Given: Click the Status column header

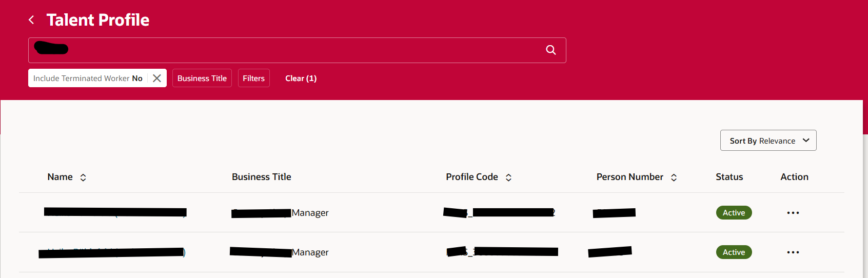Looking at the screenshot, I should click(729, 177).
